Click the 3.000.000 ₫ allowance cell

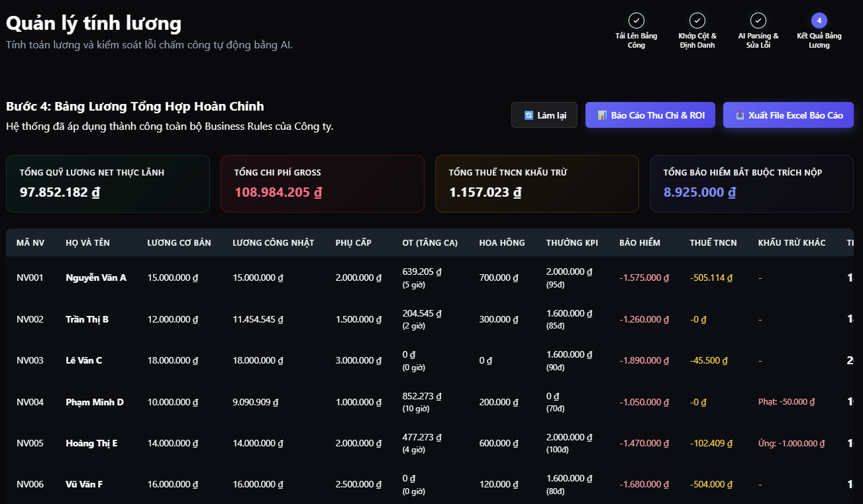coord(358,361)
